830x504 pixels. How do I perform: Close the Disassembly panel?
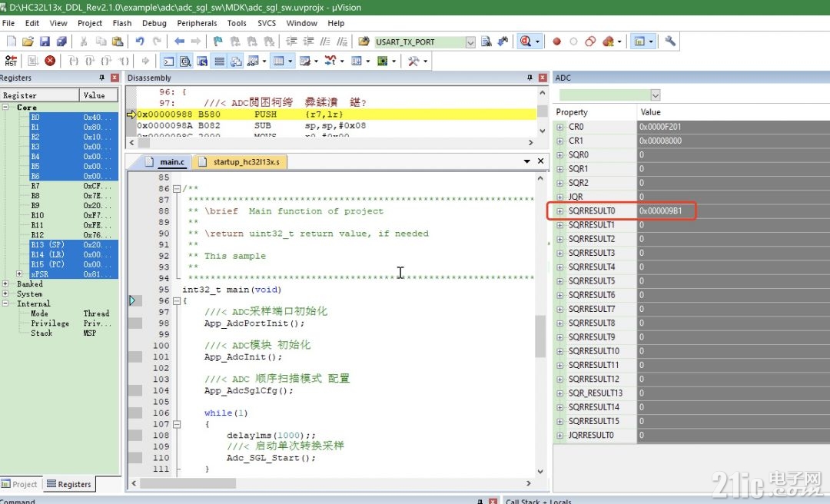[x=543, y=78]
